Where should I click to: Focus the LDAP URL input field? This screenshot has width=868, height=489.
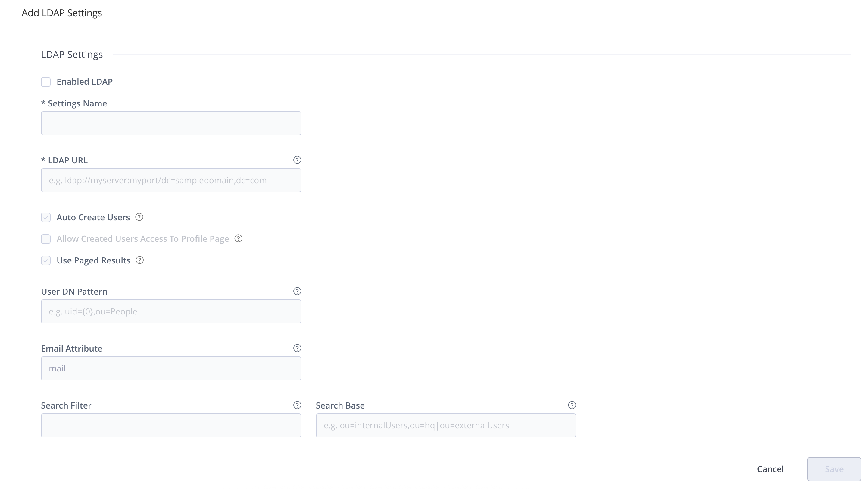coord(171,180)
